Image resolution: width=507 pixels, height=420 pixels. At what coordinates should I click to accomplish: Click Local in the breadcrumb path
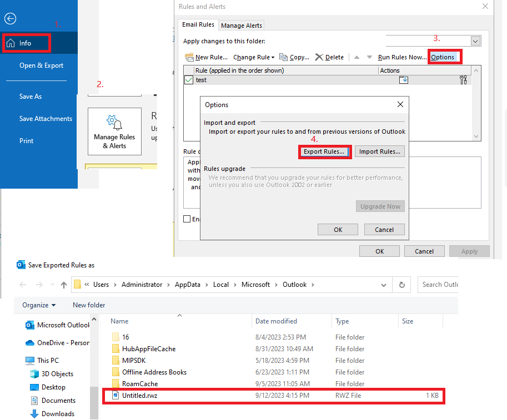[x=221, y=285]
